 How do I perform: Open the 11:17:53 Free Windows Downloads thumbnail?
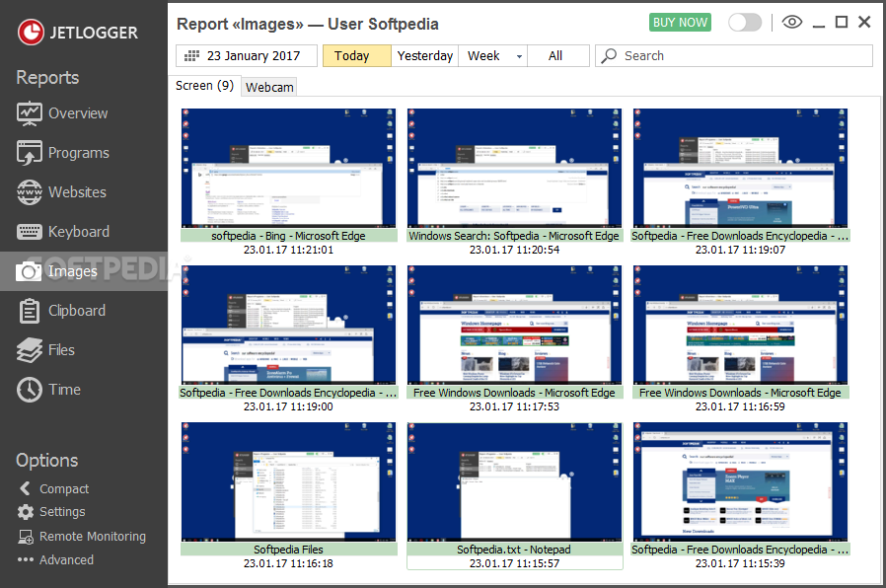point(514,325)
